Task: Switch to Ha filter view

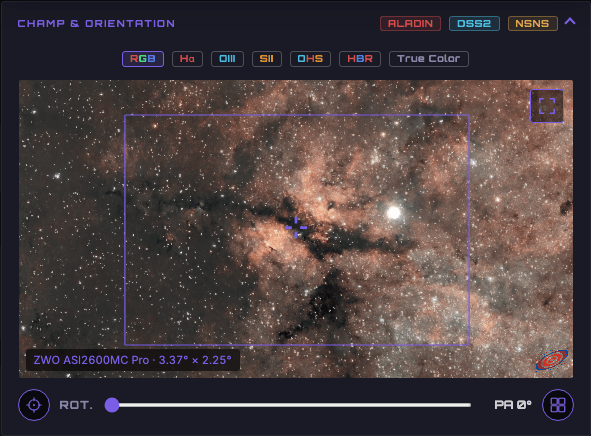Action: click(x=187, y=59)
